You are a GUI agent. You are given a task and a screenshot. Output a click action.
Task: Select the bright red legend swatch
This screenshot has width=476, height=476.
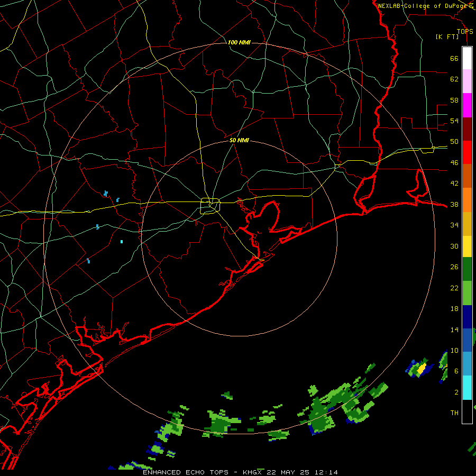point(467,152)
